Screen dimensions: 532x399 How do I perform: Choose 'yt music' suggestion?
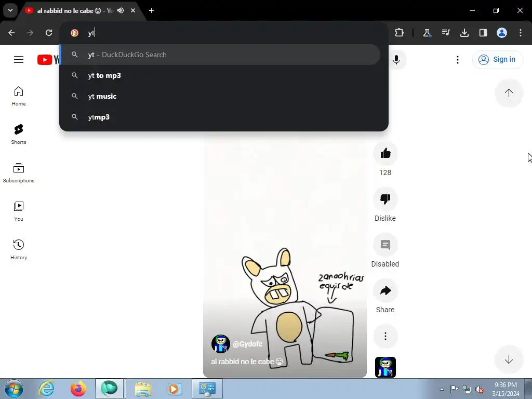(x=220, y=96)
